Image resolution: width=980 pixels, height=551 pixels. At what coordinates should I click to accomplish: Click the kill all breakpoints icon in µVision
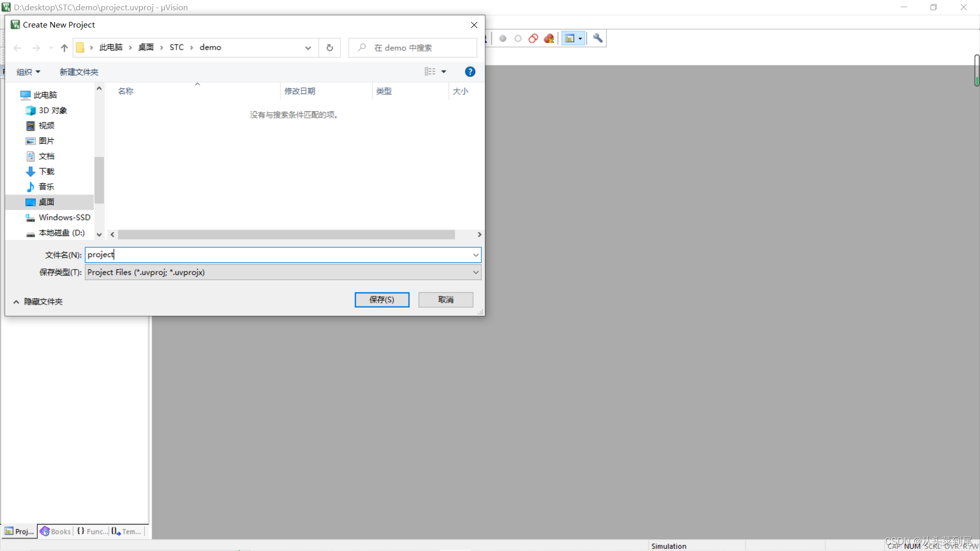tap(549, 38)
